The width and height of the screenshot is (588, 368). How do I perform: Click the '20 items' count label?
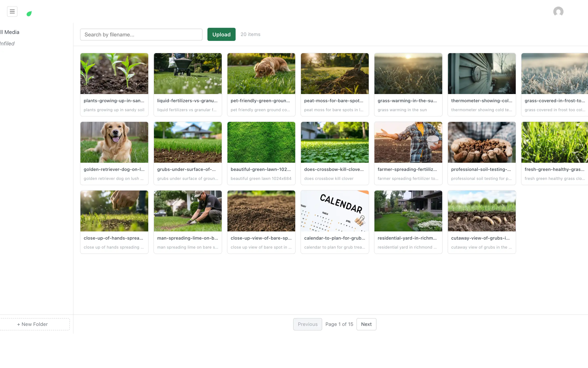[x=250, y=34]
